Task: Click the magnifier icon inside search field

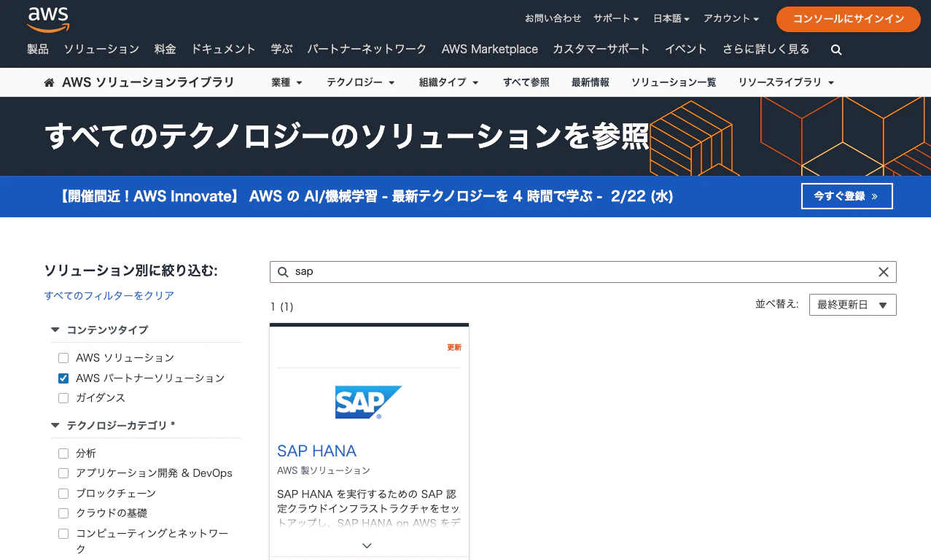Action: tap(283, 272)
